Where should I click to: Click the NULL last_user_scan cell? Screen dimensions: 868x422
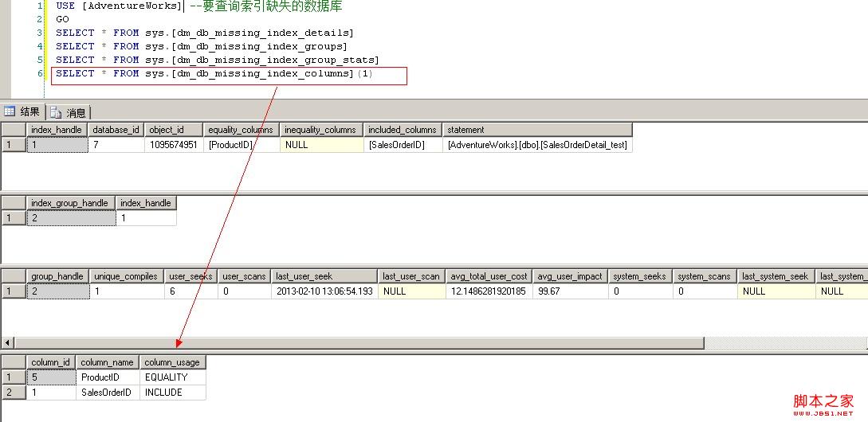click(411, 291)
